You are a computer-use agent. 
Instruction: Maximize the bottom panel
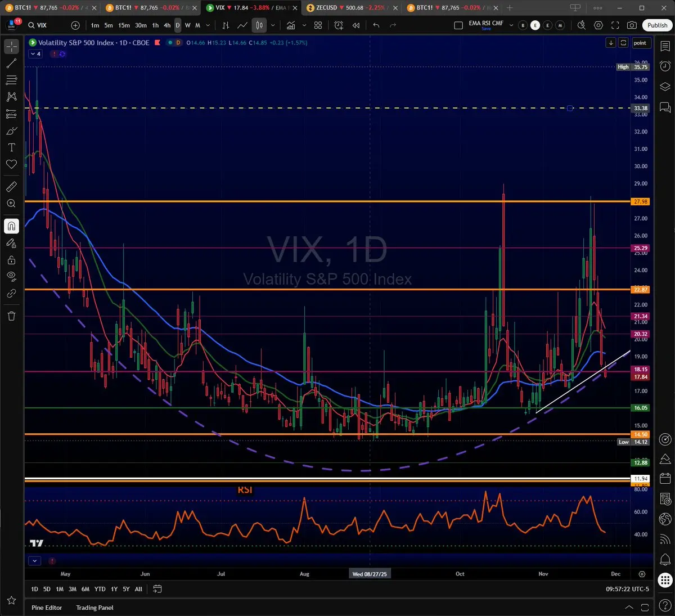pos(645,608)
